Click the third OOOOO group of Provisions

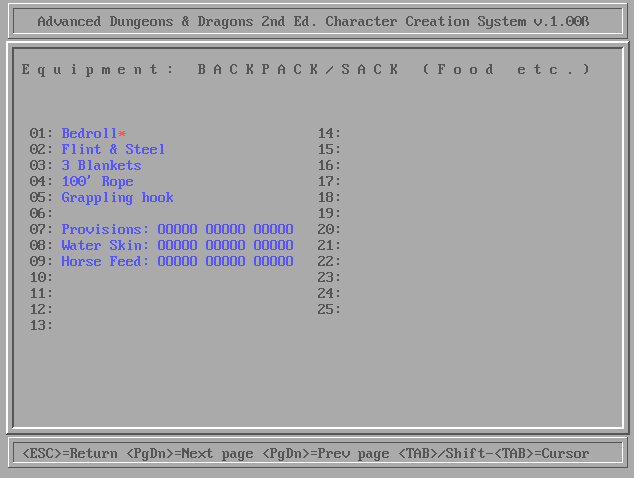pyautogui.click(x=273, y=229)
